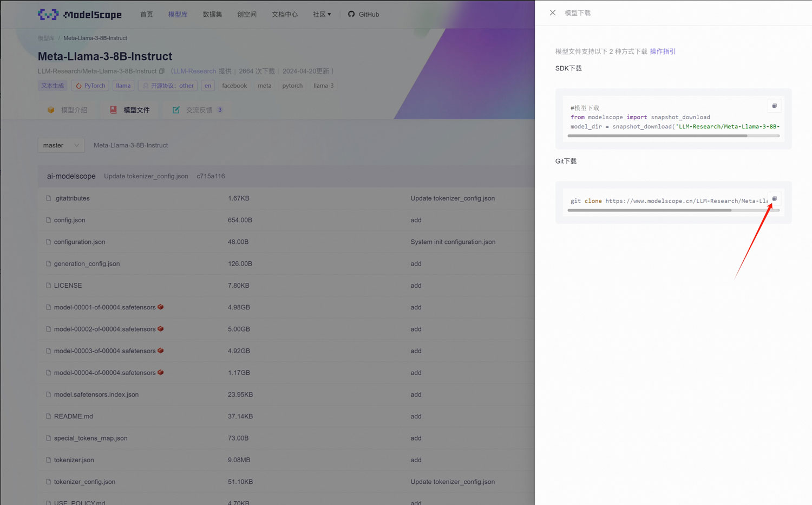
Task: Open the README.md file
Action: (74, 416)
